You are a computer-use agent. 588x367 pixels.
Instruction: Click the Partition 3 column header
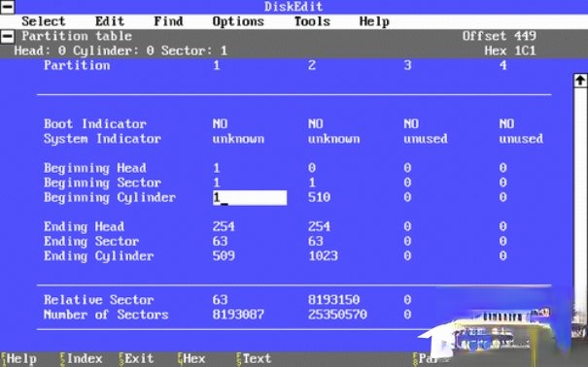407,65
